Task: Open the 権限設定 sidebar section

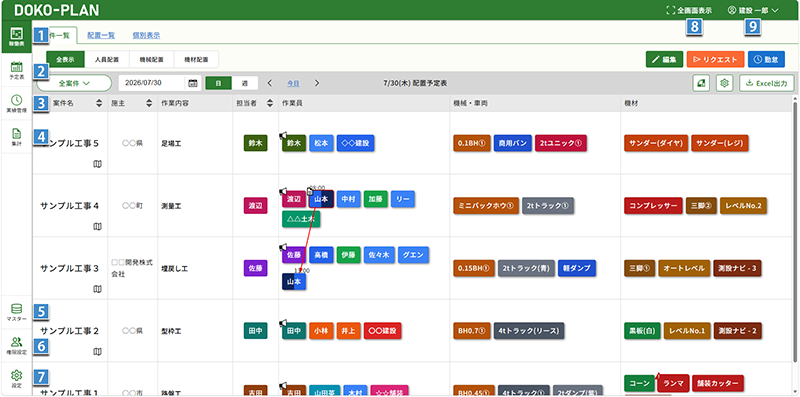Action: [x=16, y=345]
